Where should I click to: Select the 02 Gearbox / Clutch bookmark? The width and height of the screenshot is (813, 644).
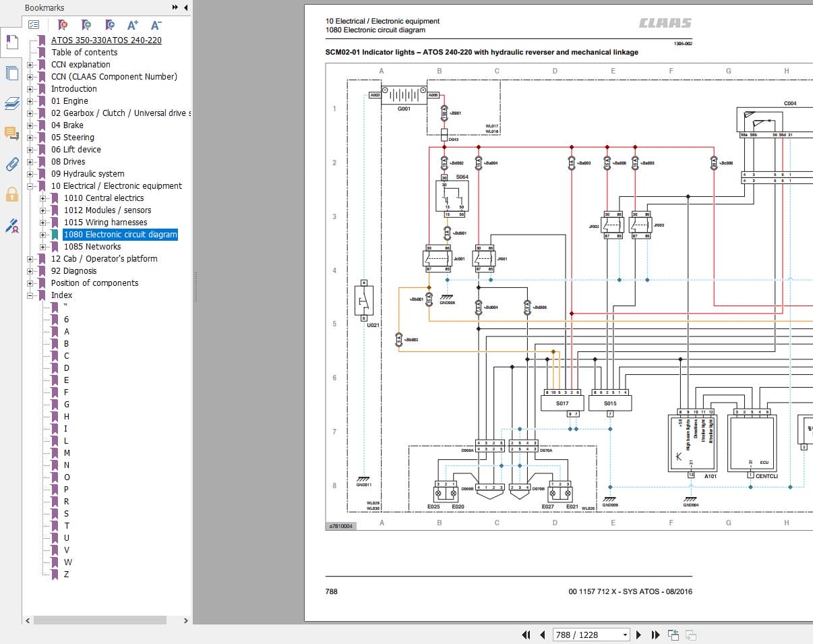click(x=121, y=113)
